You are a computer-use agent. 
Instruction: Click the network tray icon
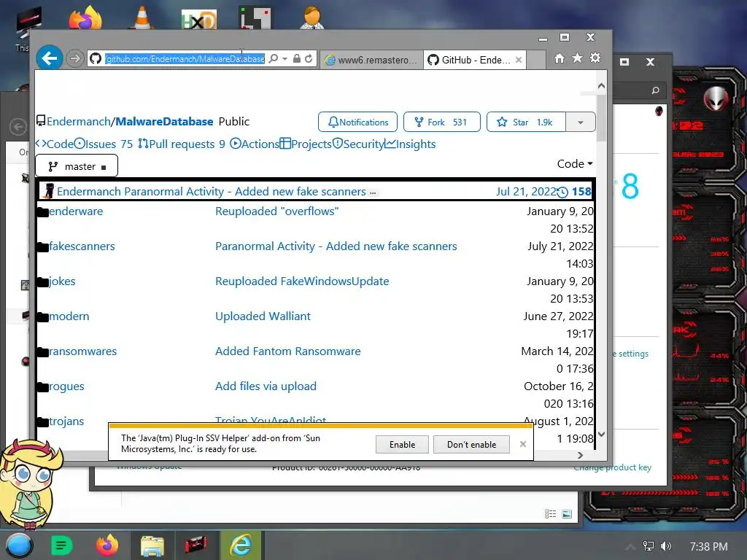[x=648, y=546]
